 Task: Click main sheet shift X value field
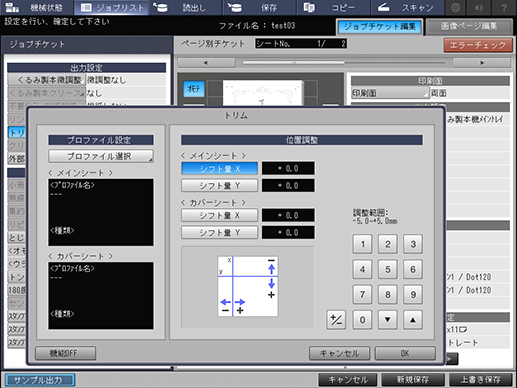pyautogui.click(x=288, y=168)
